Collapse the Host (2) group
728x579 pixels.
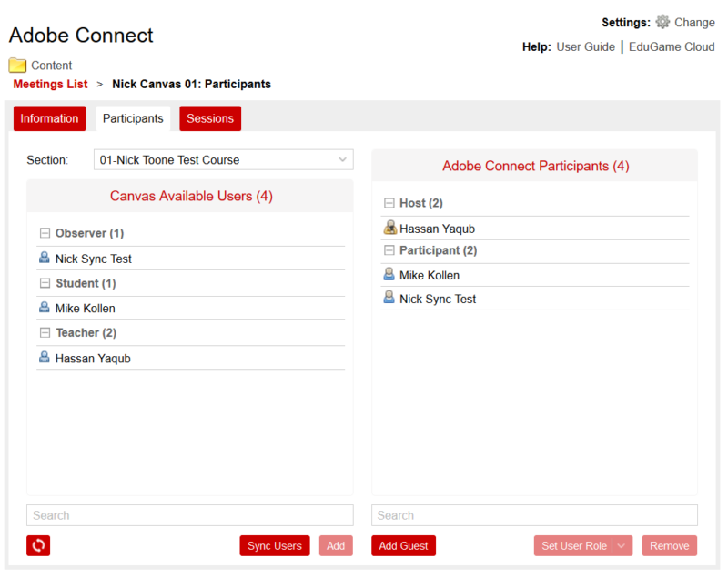click(389, 203)
